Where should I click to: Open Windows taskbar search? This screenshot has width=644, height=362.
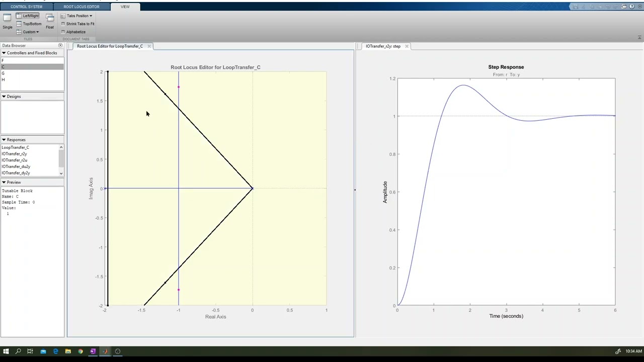point(18,351)
